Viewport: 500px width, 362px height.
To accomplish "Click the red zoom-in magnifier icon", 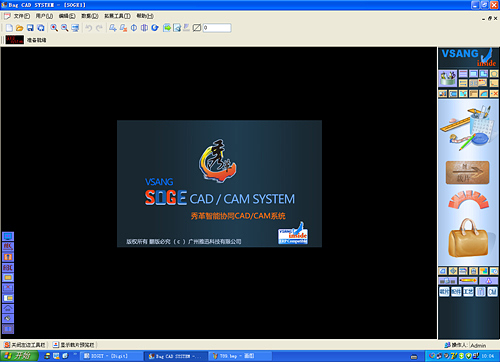I will 54,28.
